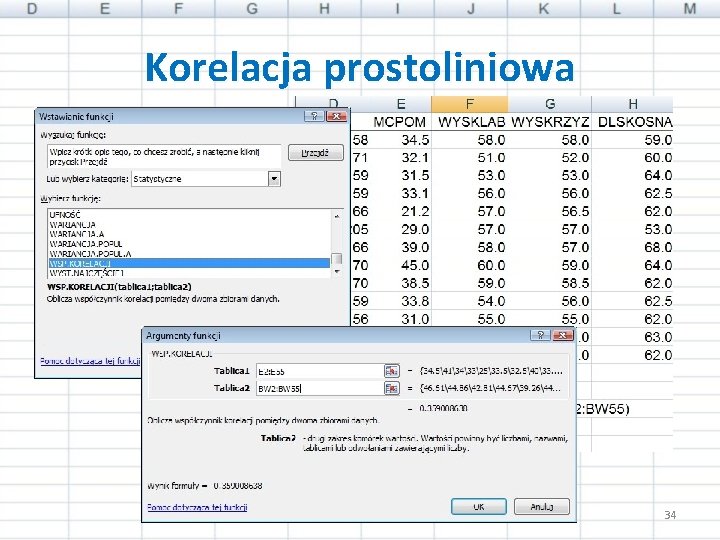Click function list scroll up arrow
Viewport: 720px width, 540px height.
[x=337, y=215]
